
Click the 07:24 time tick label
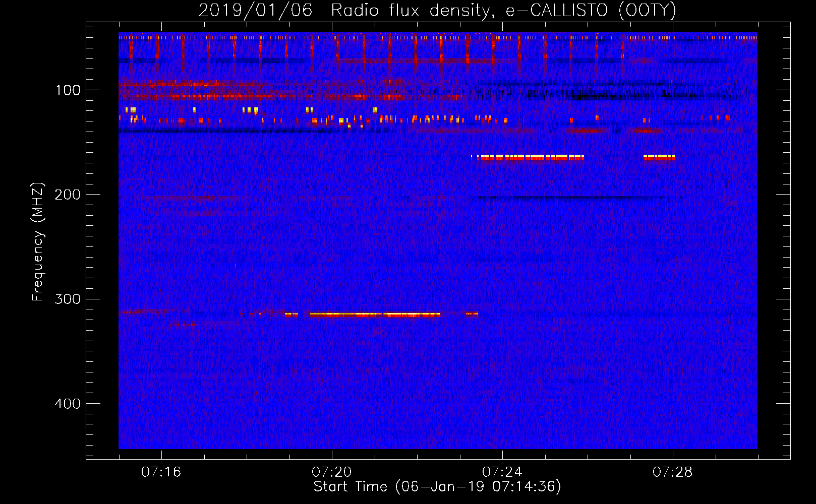(502, 472)
